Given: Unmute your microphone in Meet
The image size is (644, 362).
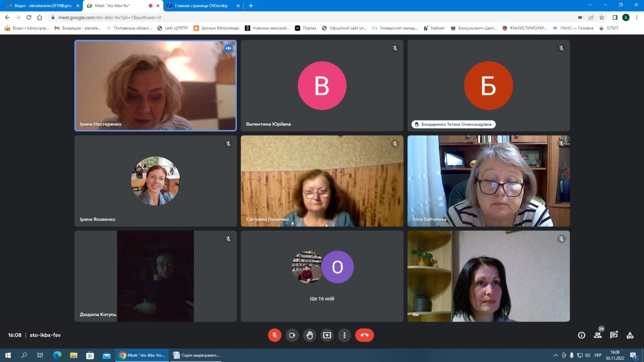Looking at the screenshot, I should pyautogui.click(x=274, y=335).
